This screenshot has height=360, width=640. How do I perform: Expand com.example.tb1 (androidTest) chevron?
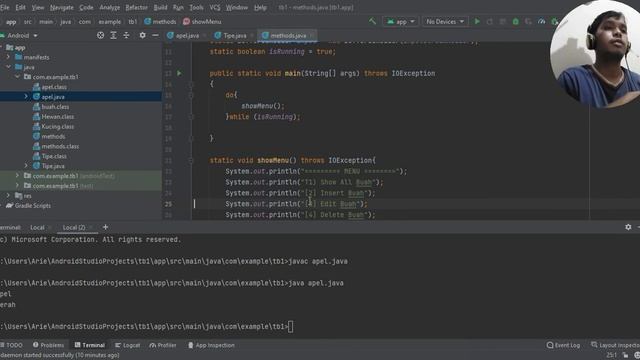click(x=17, y=176)
